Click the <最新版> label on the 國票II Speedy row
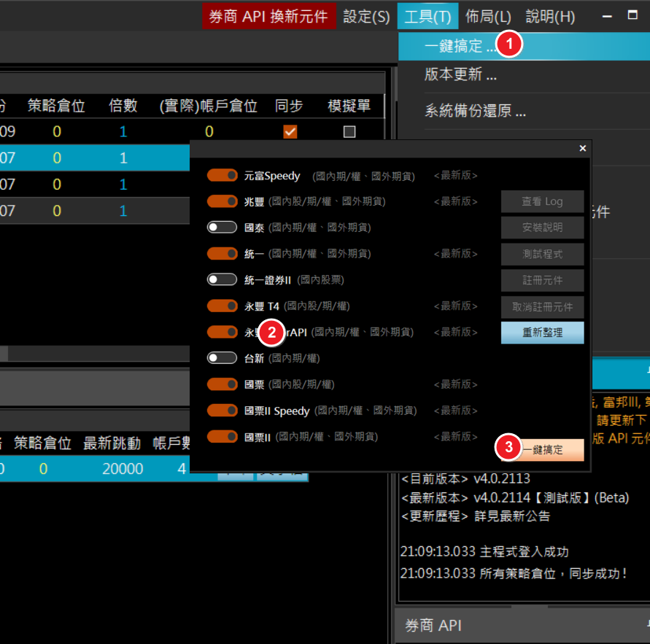This screenshot has height=644, width=650. click(455, 411)
